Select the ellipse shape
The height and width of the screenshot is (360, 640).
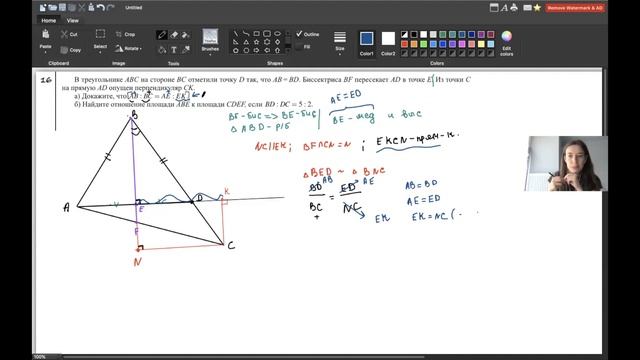[x=278, y=33]
